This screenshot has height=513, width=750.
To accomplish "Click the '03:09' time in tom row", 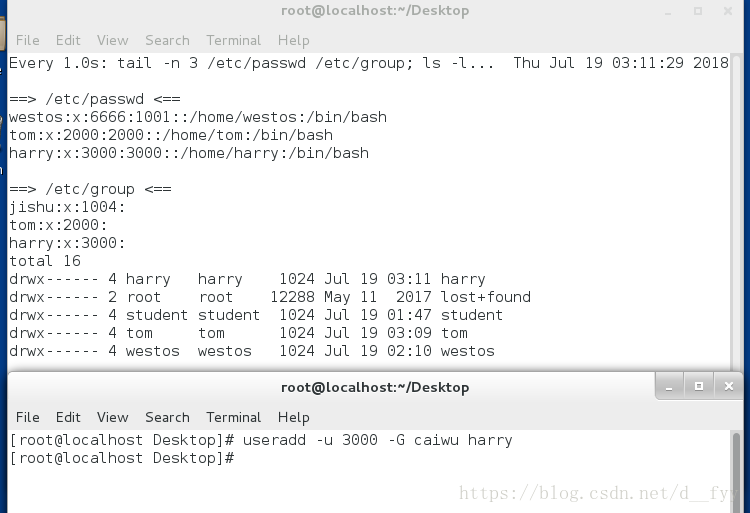I will pos(409,333).
